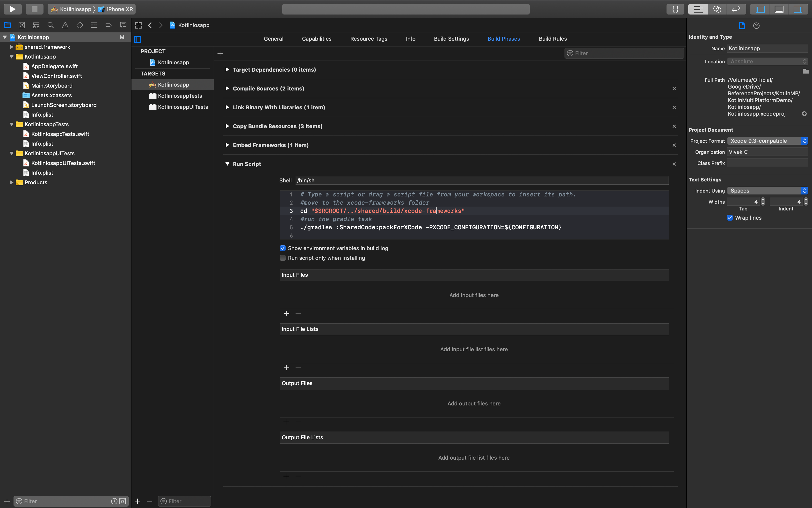
Task: Hide the project and targets list sidebar
Action: [x=138, y=39]
